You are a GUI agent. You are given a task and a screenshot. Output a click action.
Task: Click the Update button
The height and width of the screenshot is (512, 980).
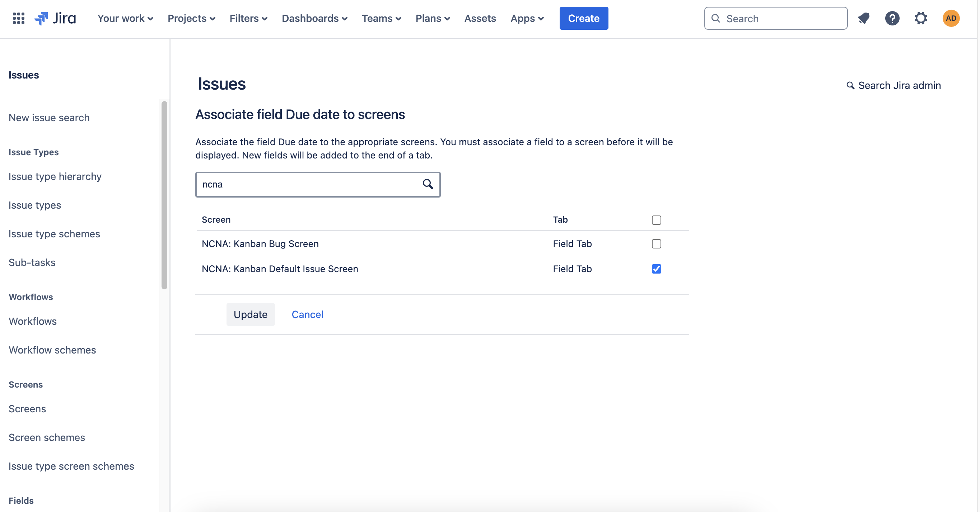[250, 314]
